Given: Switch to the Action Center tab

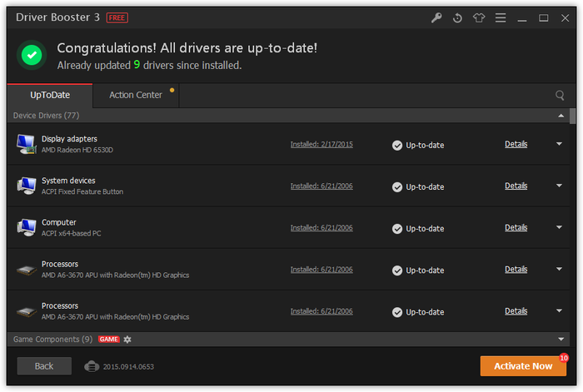Looking at the screenshot, I should [136, 95].
